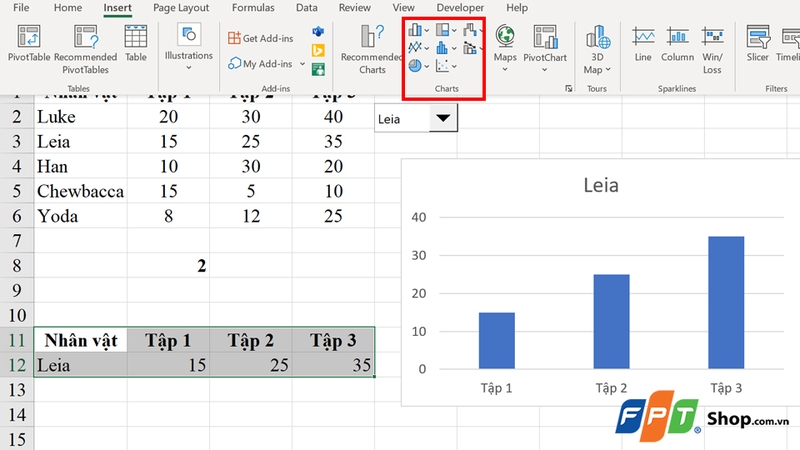Select the cell containing bold 2

tap(168, 266)
